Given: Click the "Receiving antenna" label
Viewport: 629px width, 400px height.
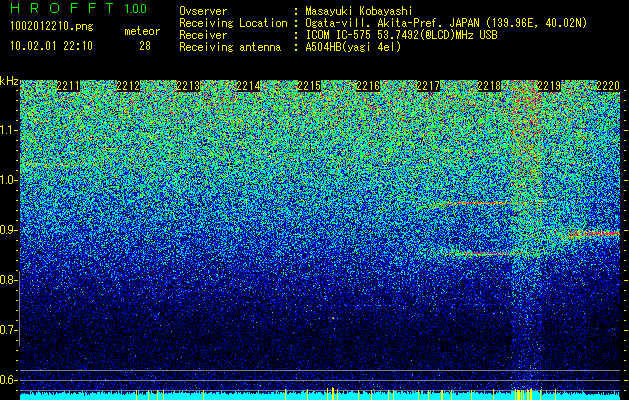Looking at the screenshot, I should click(230, 47).
